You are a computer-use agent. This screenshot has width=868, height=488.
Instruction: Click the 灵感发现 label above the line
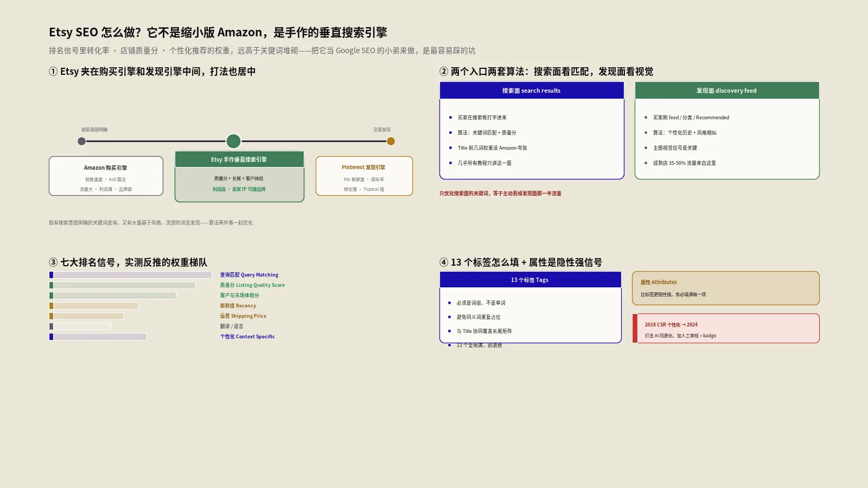click(382, 130)
